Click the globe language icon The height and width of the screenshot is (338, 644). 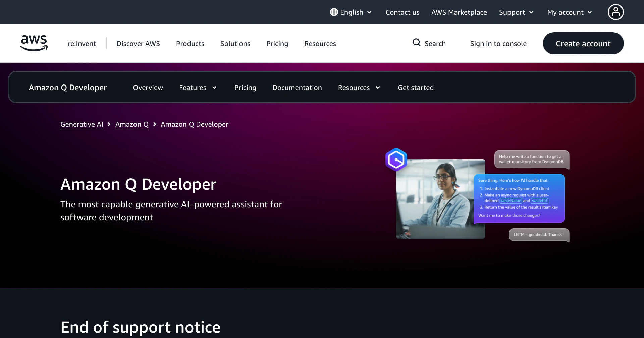[x=334, y=12]
